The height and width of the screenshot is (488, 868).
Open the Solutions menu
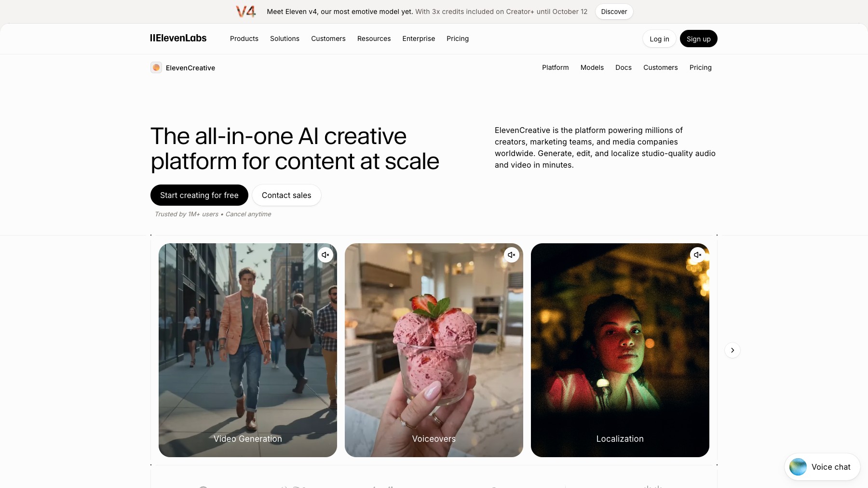pos(285,39)
